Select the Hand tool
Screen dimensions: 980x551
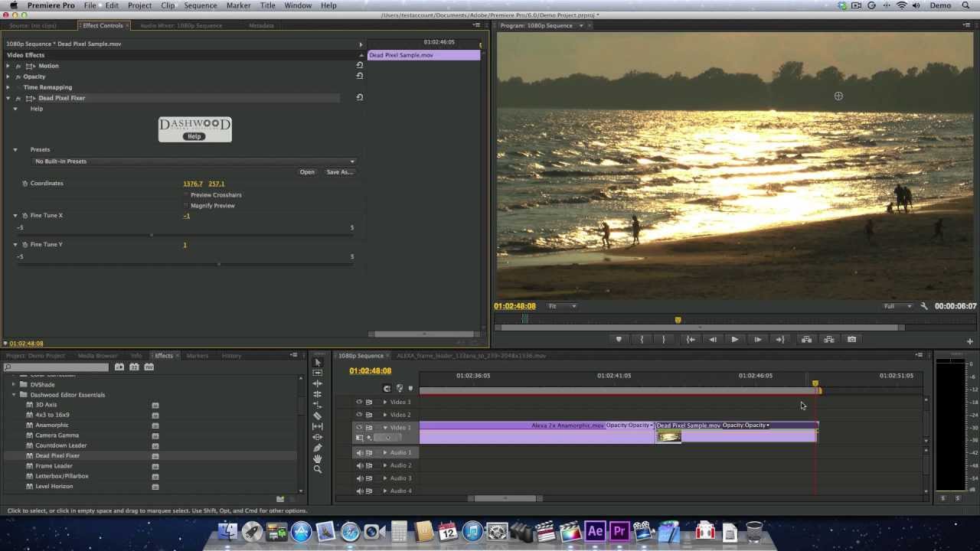pyautogui.click(x=318, y=458)
